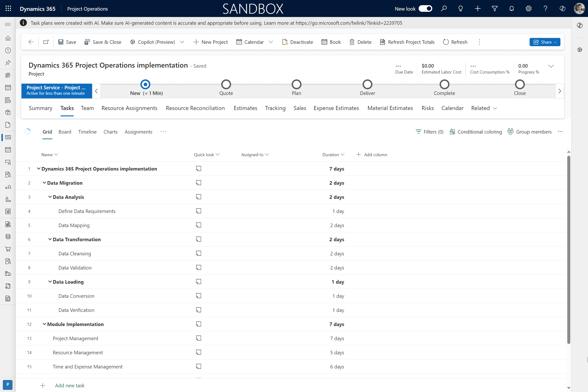Image resolution: width=588 pixels, height=392 pixels.
Task: Open Pinned items pin icon
Action: pos(8,63)
